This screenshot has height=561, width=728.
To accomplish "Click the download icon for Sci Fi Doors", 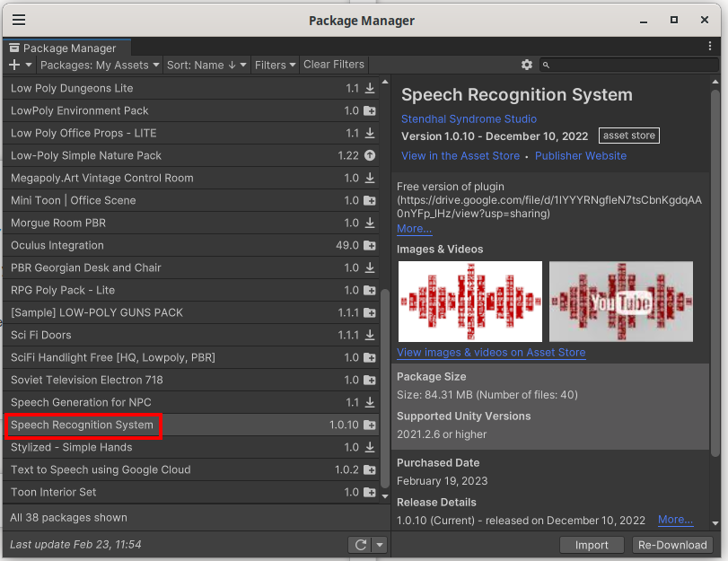I will pos(369,335).
